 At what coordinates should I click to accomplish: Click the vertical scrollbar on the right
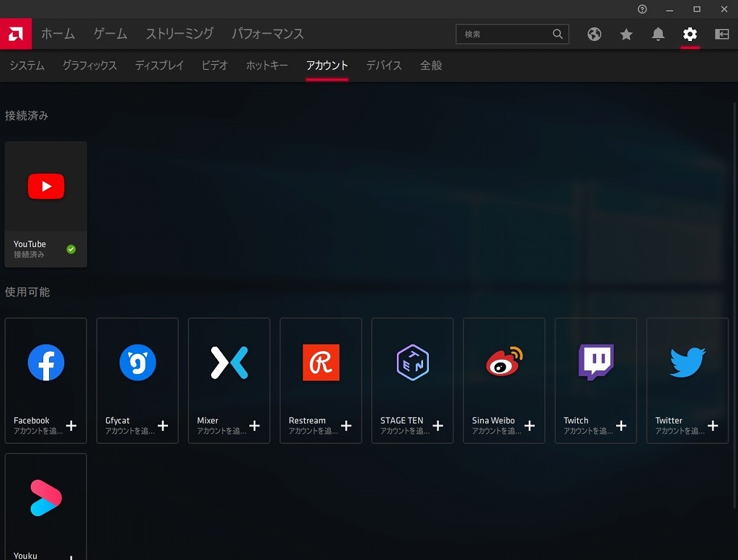click(734, 305)
